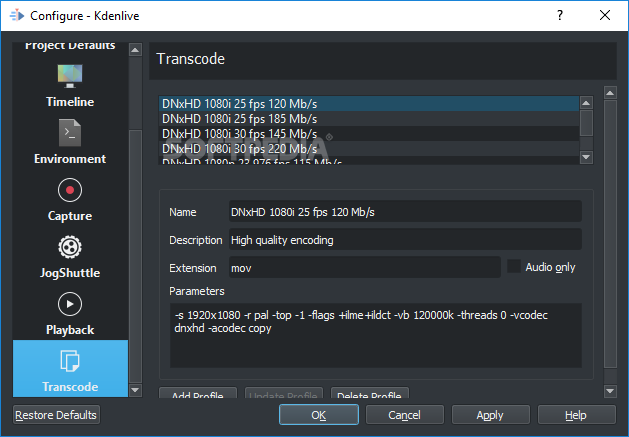
Task: Select profile DNxHD 1080i 25 fps 185 Mb/s
Action: pos(369,119)
